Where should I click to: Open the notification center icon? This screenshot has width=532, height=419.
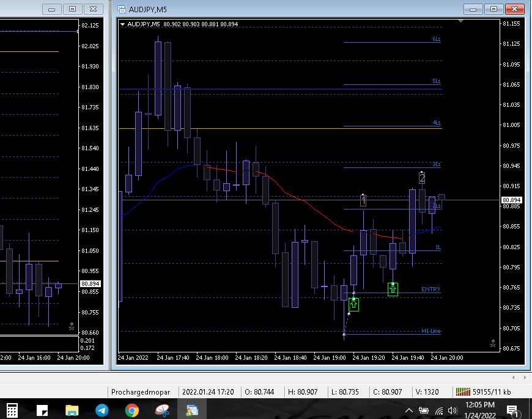pos(512,410)
